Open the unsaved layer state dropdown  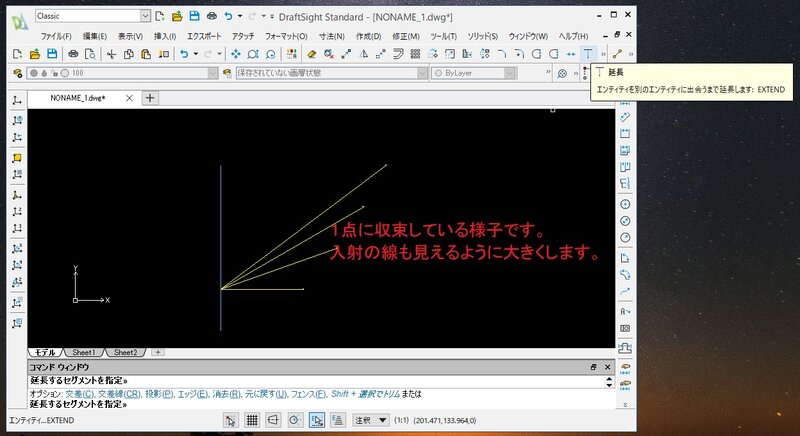(x=422, y=73)
